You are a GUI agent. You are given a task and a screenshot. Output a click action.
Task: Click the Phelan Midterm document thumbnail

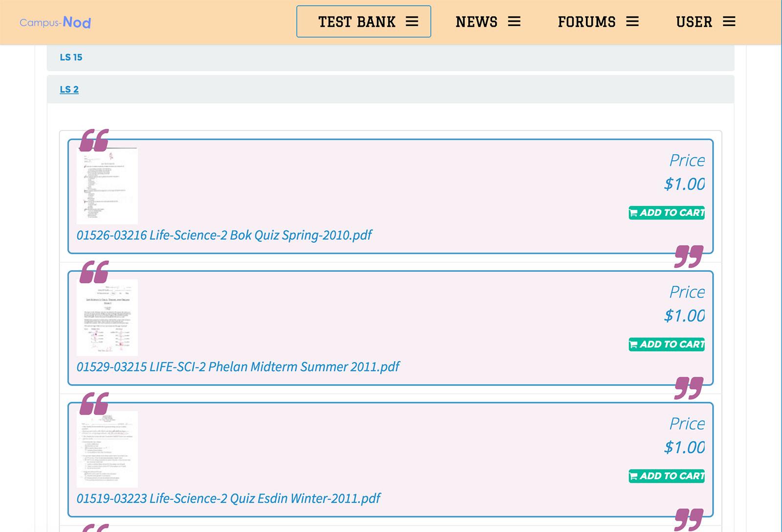(107, 318)
